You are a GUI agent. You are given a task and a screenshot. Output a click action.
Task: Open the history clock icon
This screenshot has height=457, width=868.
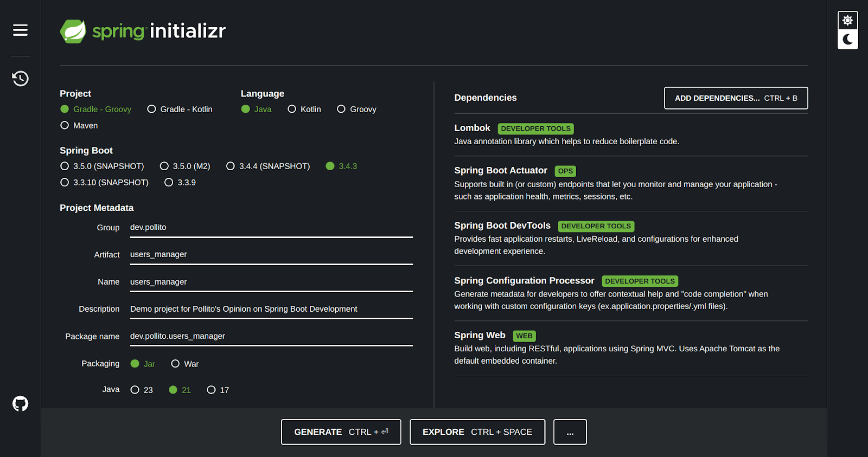(x=20, y=79)
